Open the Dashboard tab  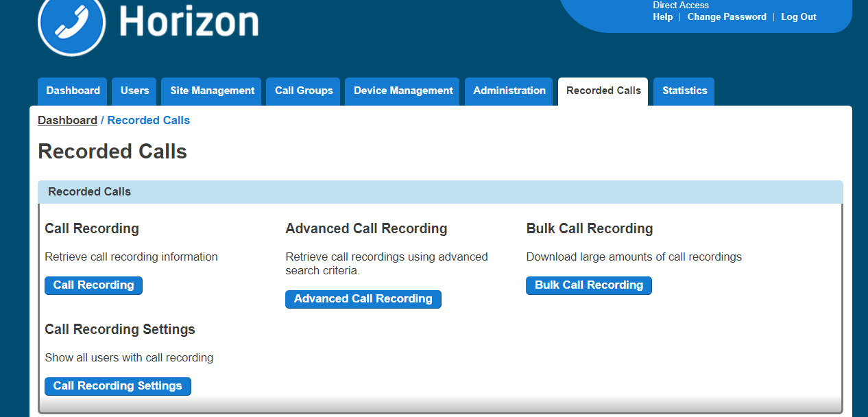click(73, 91)
